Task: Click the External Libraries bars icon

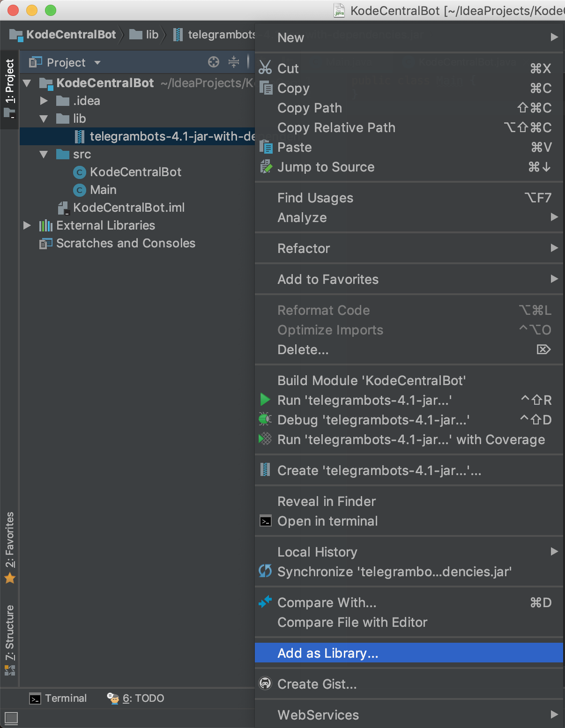Action: 45,226
